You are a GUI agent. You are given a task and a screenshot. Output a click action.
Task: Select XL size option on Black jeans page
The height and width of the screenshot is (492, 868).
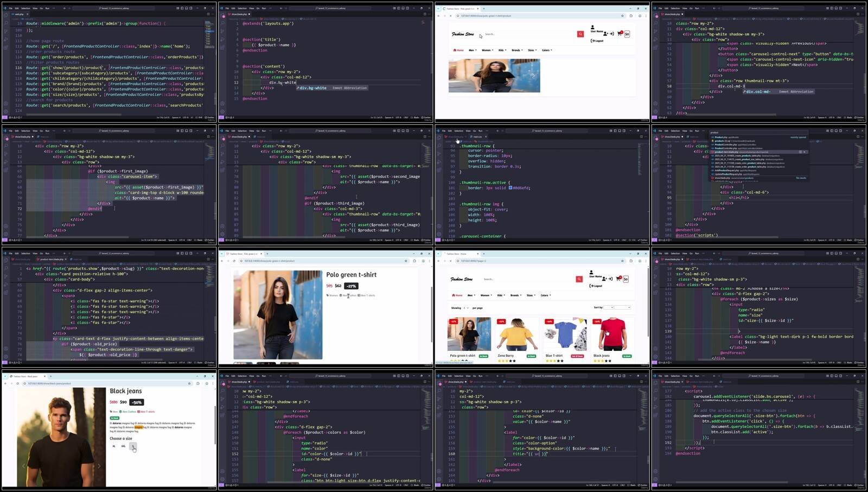(x=114, y=446)
